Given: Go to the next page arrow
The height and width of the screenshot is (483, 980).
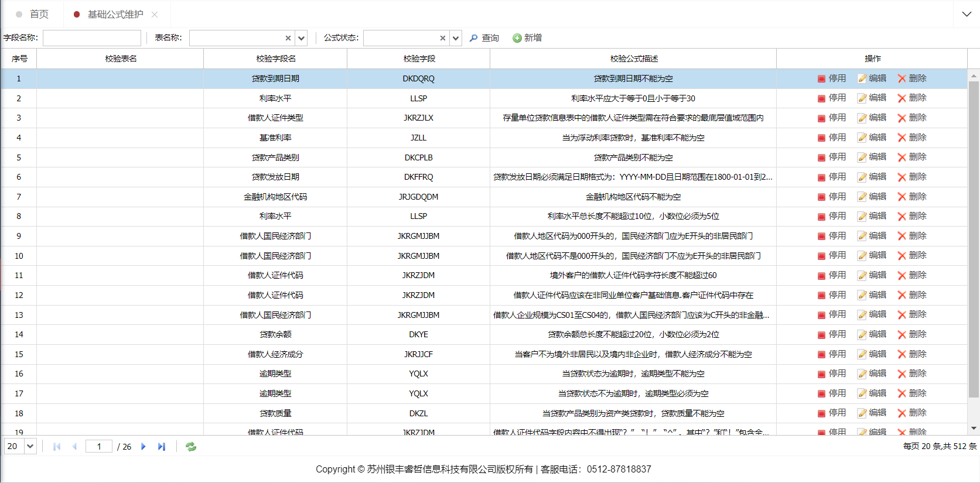Looking at the screenshot, I should 144,447.
